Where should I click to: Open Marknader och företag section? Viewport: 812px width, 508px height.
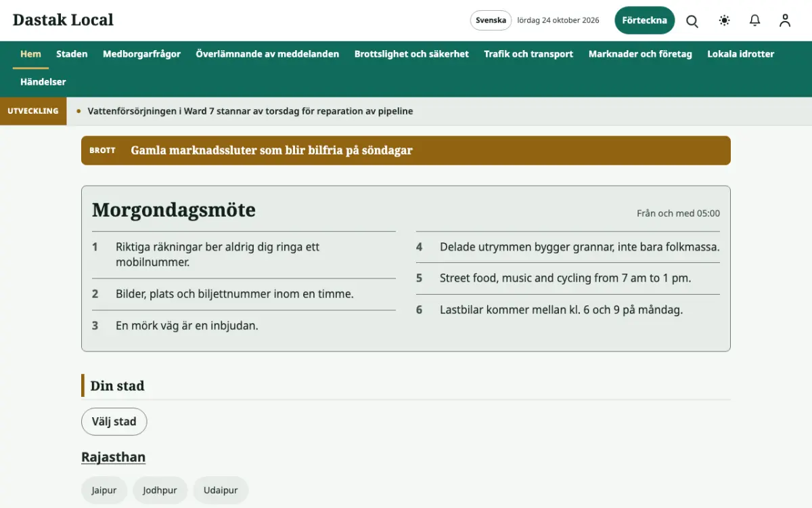point(640,54)
